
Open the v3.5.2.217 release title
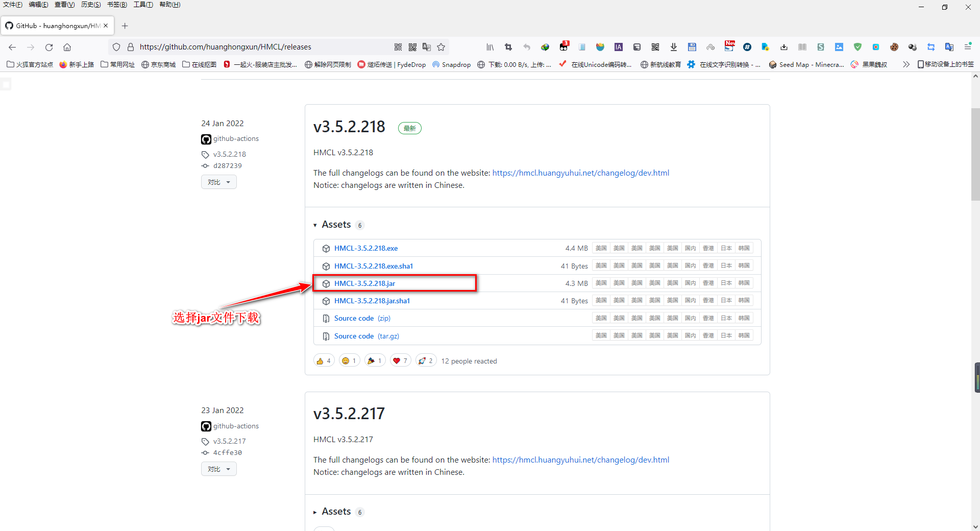pyautogui.click(x=349, y=414)
